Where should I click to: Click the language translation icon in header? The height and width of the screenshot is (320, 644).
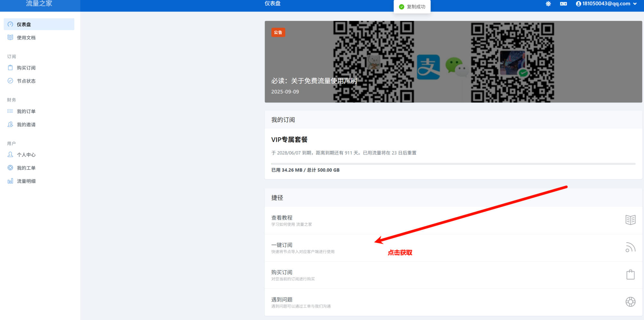coord(563,4)
